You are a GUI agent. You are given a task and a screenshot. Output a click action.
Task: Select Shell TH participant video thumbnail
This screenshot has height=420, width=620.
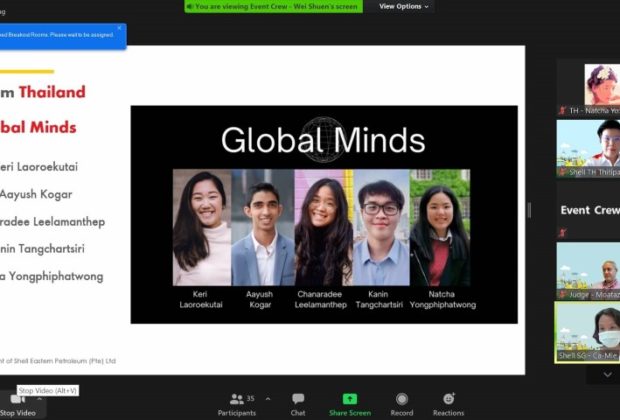coord(588,149)
